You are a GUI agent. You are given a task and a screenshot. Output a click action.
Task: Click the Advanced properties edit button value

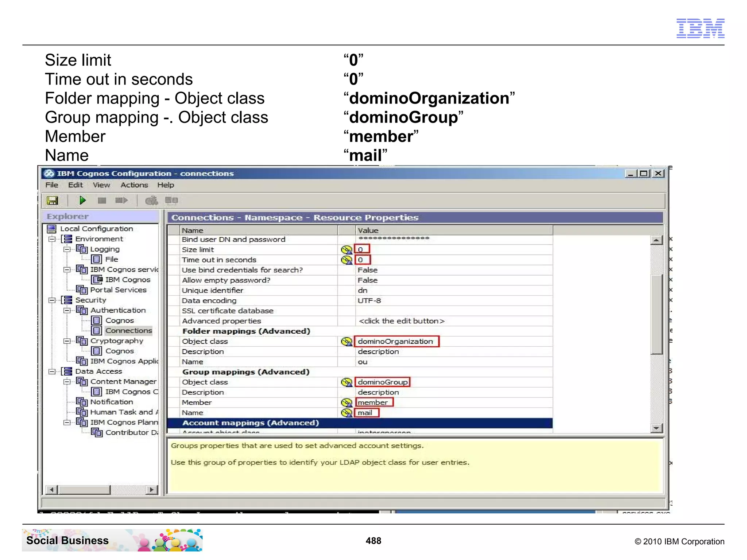tap(454, 321)
